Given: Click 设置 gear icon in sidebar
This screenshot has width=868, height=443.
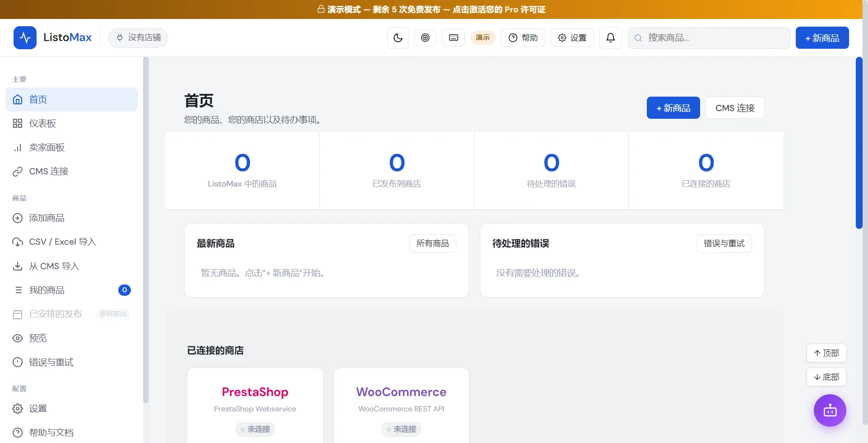Looking at the screenshot, I should 18,409.
